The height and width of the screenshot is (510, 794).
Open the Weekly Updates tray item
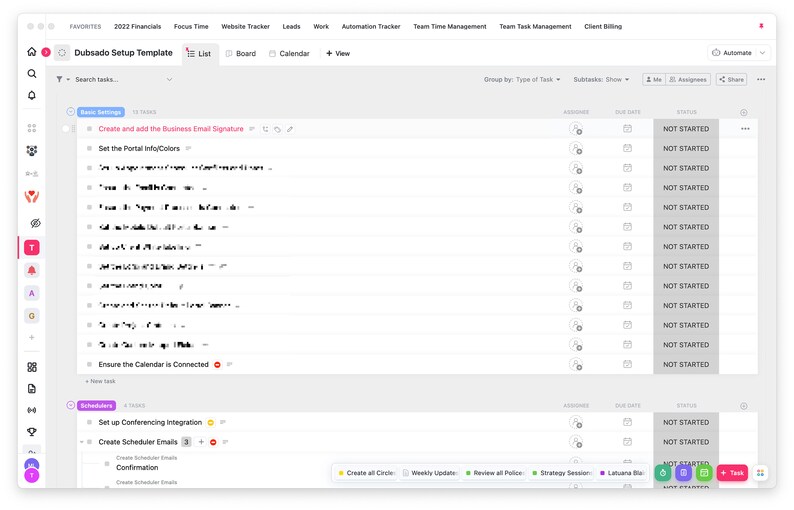430,473
